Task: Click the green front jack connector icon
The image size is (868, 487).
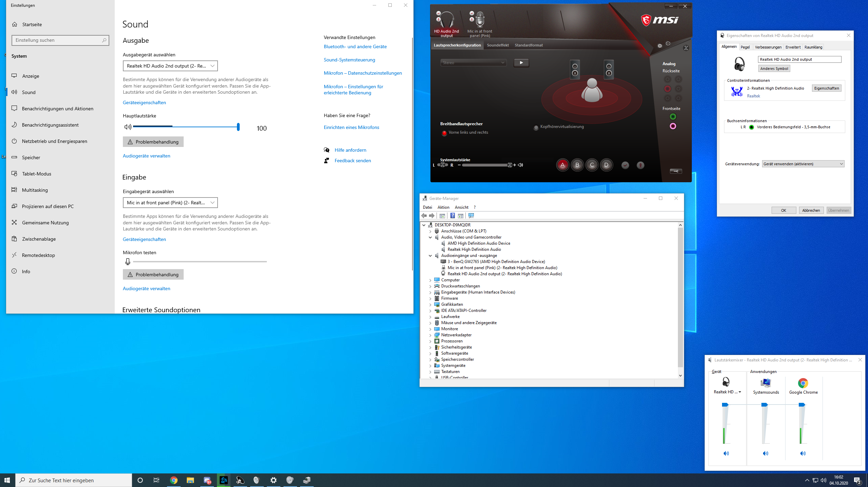Action: point(673,117)
